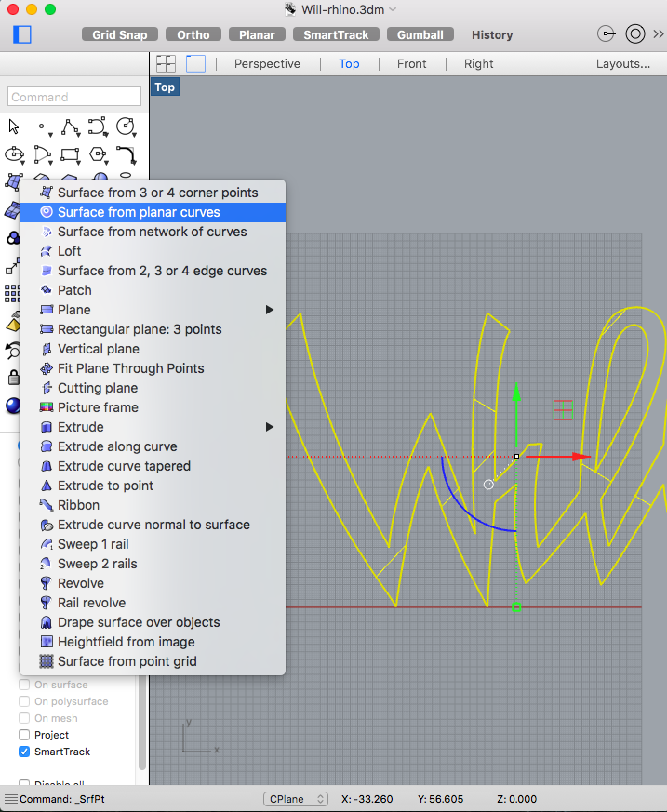Choose Extrude curve tapered

153,466
